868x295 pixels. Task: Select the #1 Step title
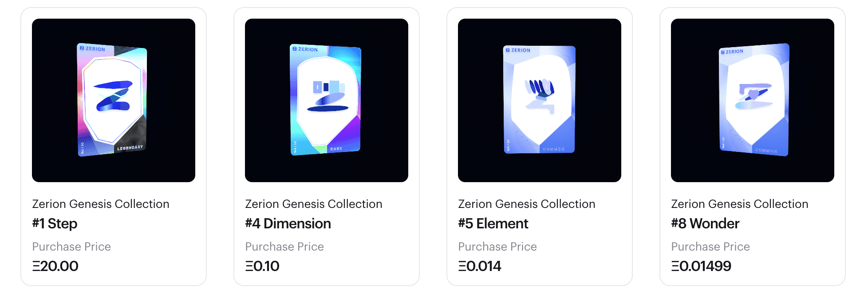[x=55, y=223]
